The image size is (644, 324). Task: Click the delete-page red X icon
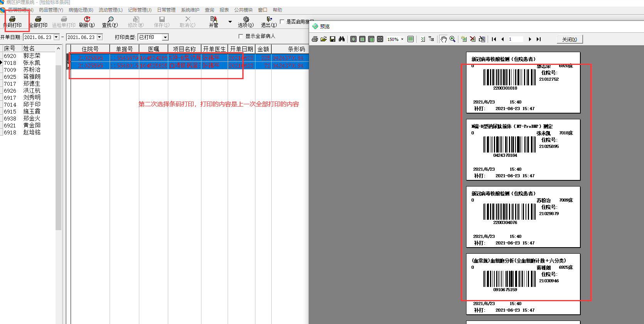tap(473, 39)
